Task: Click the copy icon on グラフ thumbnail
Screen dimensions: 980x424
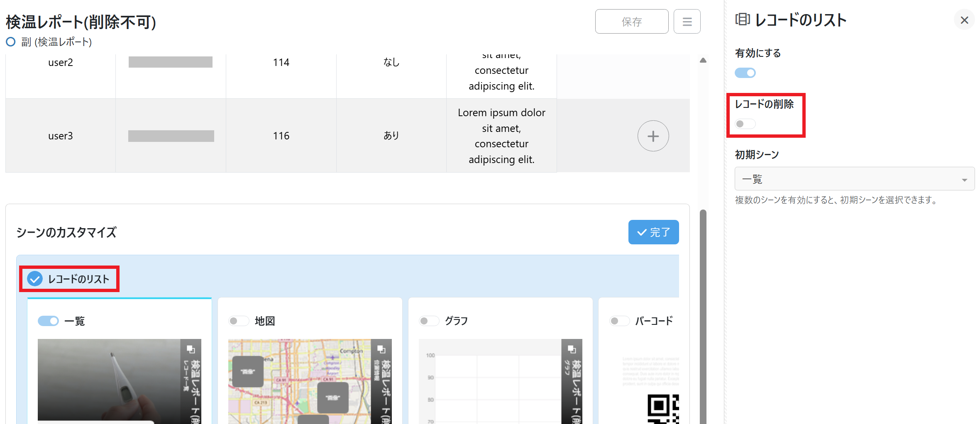Action: [x=571, y=349]
